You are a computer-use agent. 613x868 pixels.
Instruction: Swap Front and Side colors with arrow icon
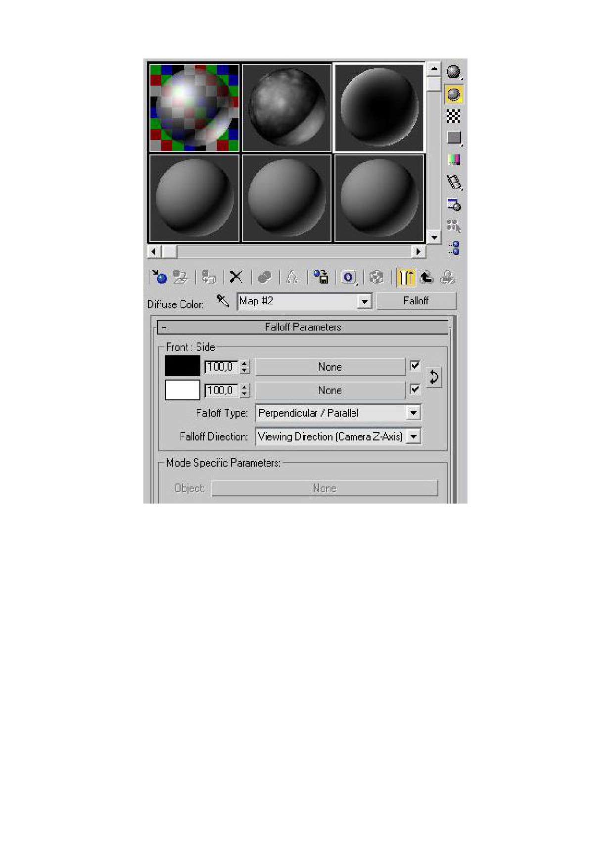click(434, 378)
